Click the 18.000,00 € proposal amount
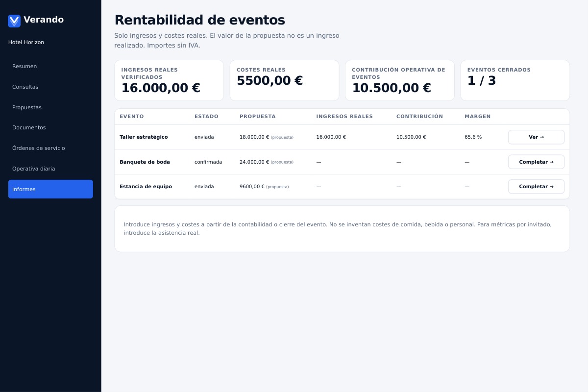 [254, 137]
